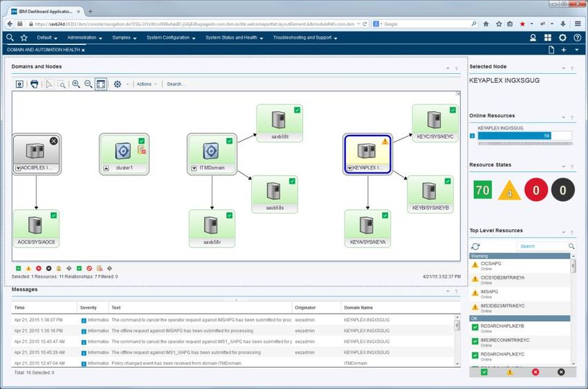The height and width of the screenshot is (389, 588).
Task: Toggle warning filter at bottom of resources
Action: click(x=510, y=372)
